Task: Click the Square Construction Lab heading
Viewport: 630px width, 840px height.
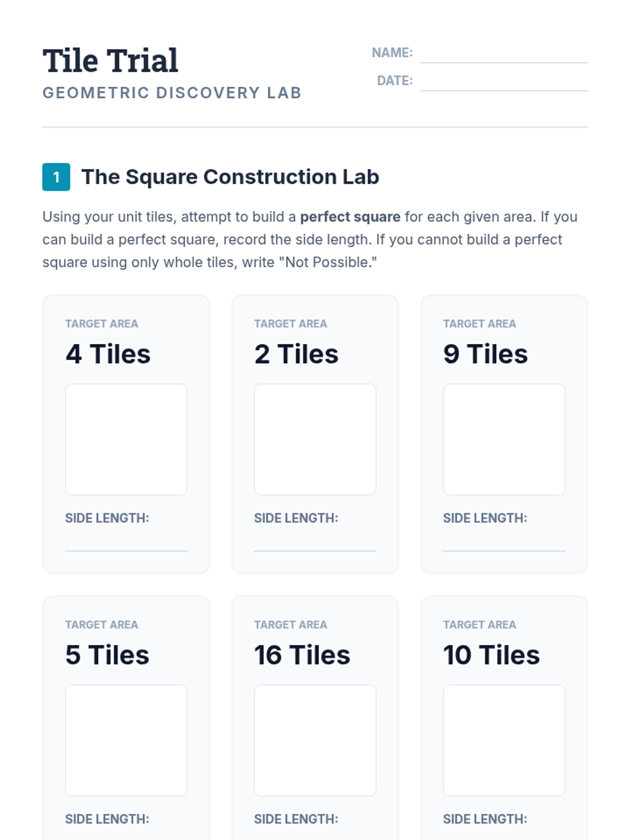Action: pyautogui.click(x=230, y=177)
